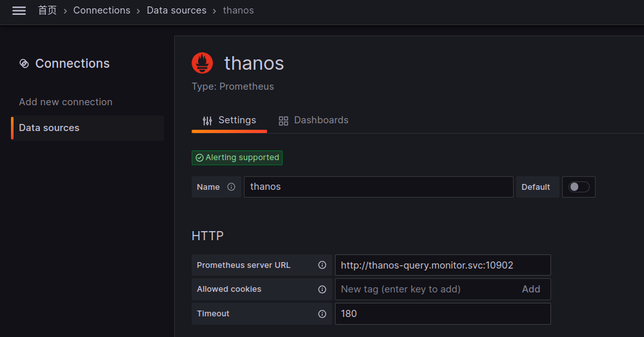Click info icon for Prometheus server URL
Viewport: 644px width, 337px height.
click(322, 265)
